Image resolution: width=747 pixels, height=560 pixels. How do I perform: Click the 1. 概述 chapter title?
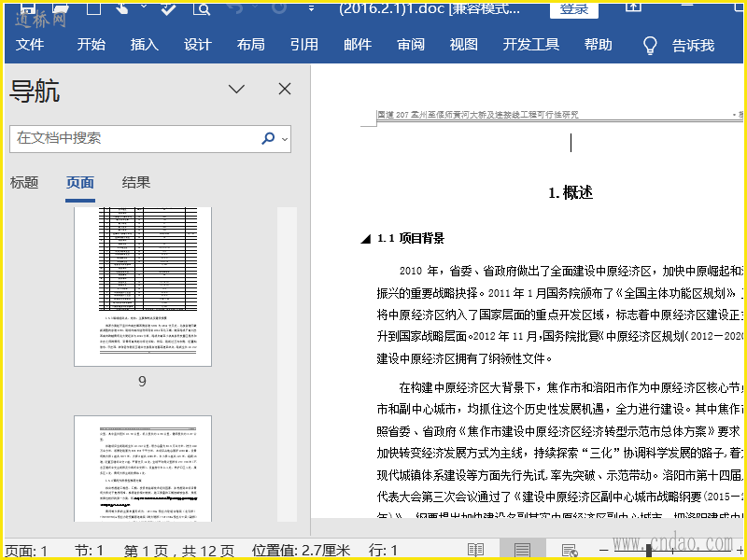click(x=571, y=193)
